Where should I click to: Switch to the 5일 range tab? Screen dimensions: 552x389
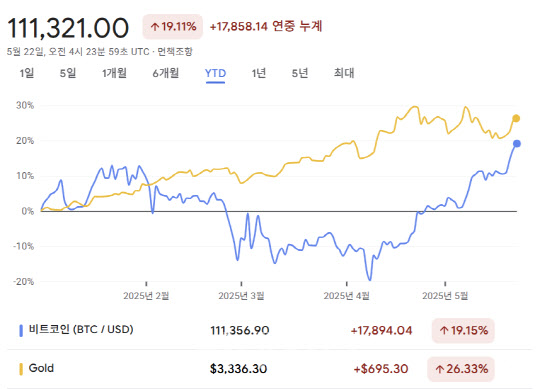pyautogui.click(x=68, y=73)
